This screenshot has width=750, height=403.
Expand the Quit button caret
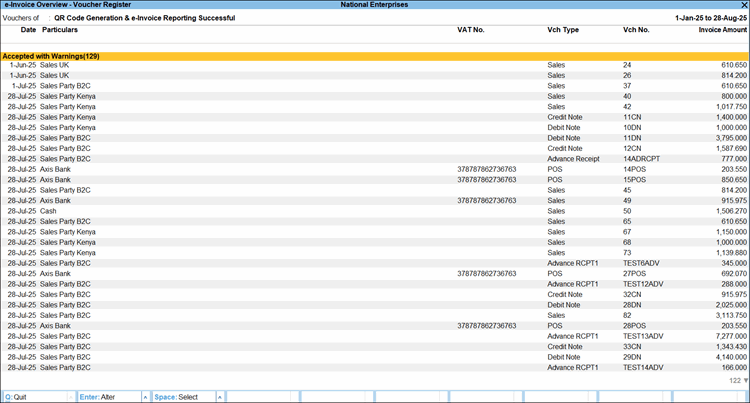coord(70,397)
